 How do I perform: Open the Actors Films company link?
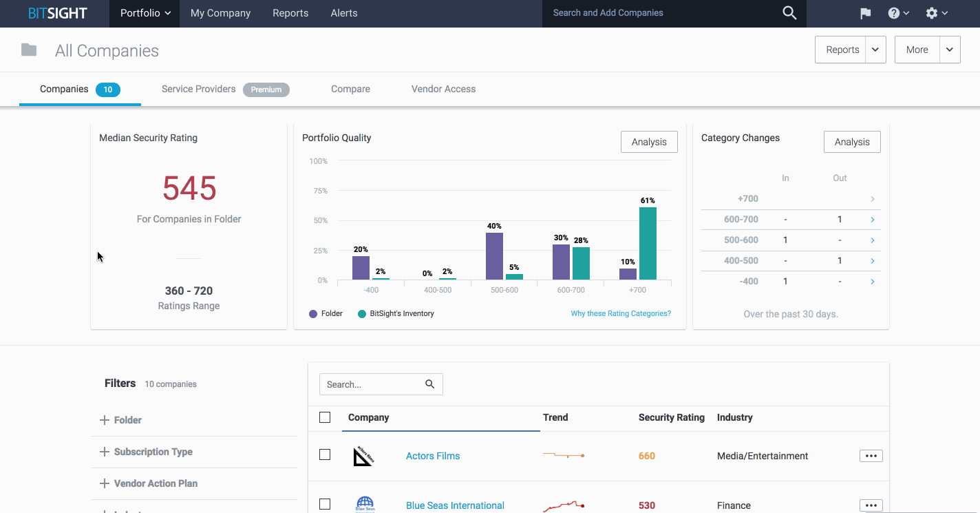(x=433, y=456)
